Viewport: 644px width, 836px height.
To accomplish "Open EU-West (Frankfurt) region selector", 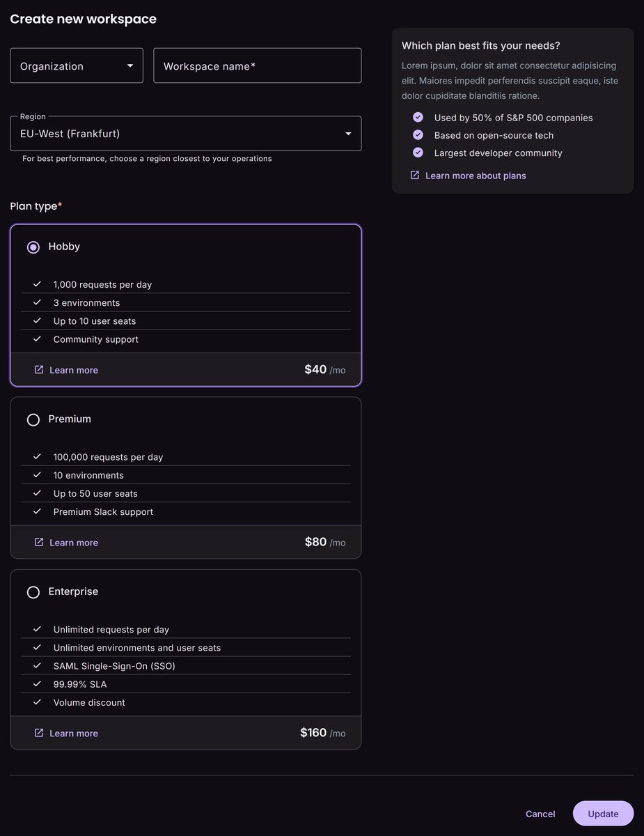I will [x=186, y=133].
